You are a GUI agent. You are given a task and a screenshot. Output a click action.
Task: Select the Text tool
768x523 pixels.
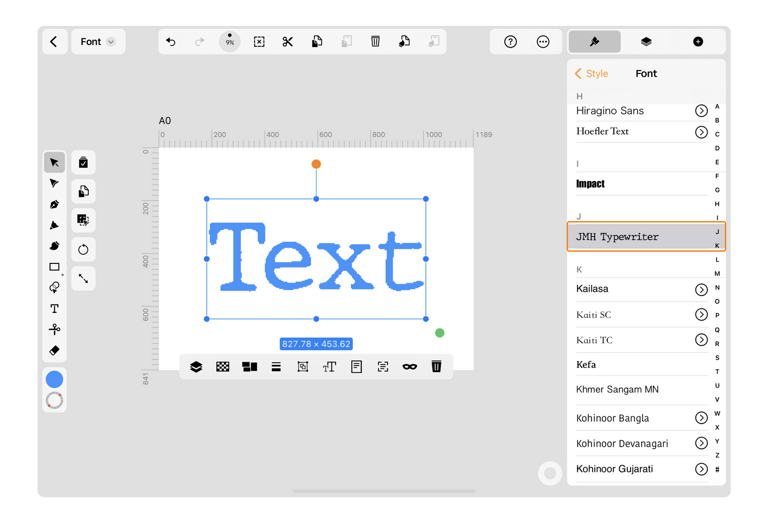click(54, 309)
